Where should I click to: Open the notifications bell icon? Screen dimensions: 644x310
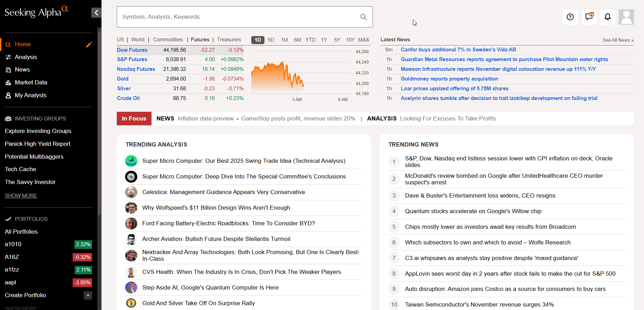click(x=608, y=17)
